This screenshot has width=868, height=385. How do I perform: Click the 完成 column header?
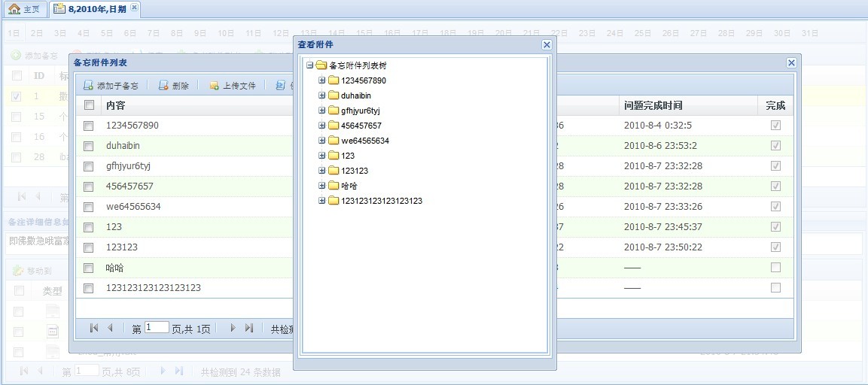775,105
